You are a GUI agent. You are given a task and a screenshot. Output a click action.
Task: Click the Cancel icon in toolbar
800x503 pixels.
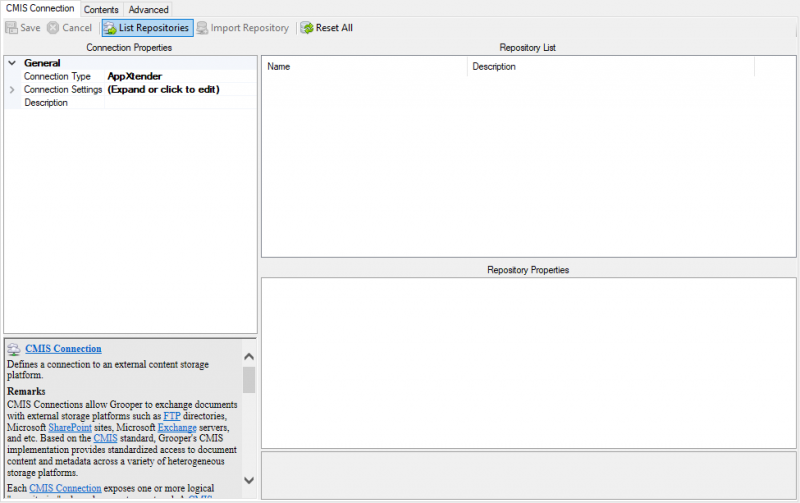[x=53, y=28]
